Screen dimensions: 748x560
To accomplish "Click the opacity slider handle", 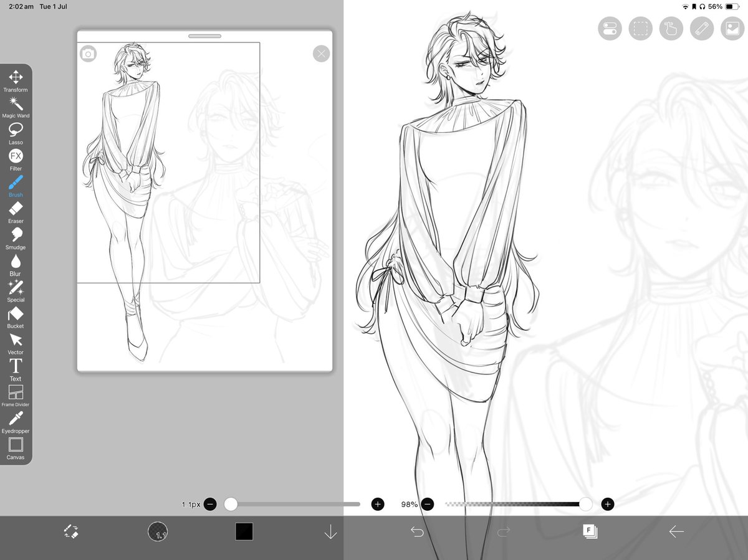I will click(x=585, y=504).
